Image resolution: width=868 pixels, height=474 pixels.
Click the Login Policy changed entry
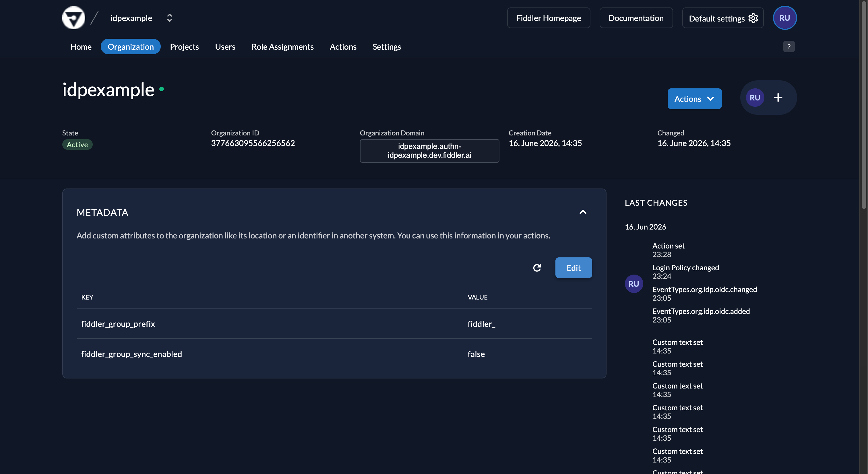[x=685, y=271]
